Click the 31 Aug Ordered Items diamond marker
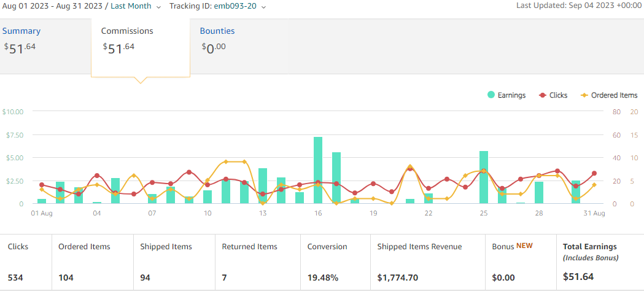Image resolution: width=644 pixels, height=291 pixels. pos(594,185)
